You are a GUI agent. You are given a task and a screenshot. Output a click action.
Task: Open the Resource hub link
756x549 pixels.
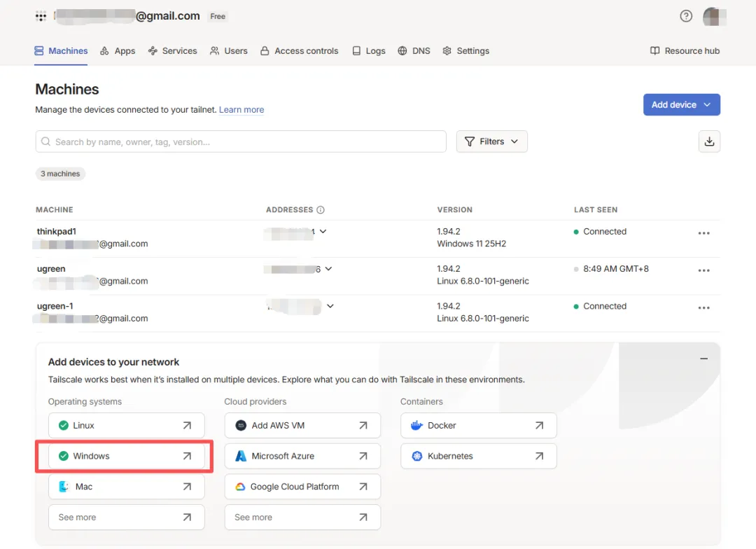[x=685, y=50]
